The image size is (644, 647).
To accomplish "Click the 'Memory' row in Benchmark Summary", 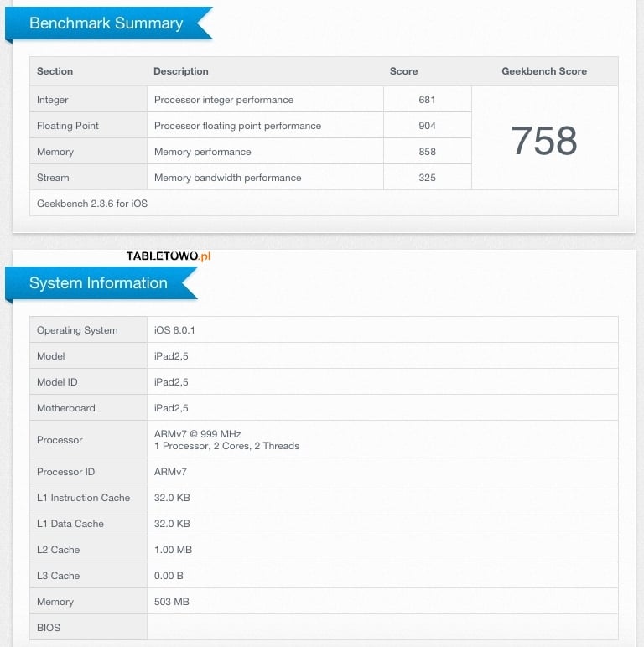I will 251,152.
